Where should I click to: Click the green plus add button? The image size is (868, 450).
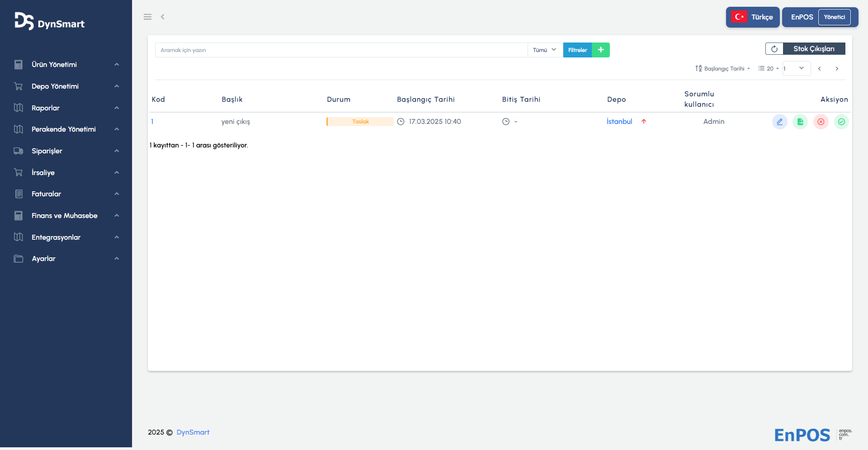pyautogui.click(x=601, y=50)
